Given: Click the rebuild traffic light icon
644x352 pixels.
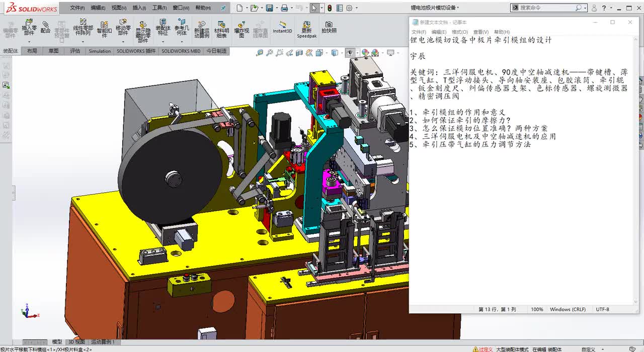Looking at the screenshot, I should [329, 8].
